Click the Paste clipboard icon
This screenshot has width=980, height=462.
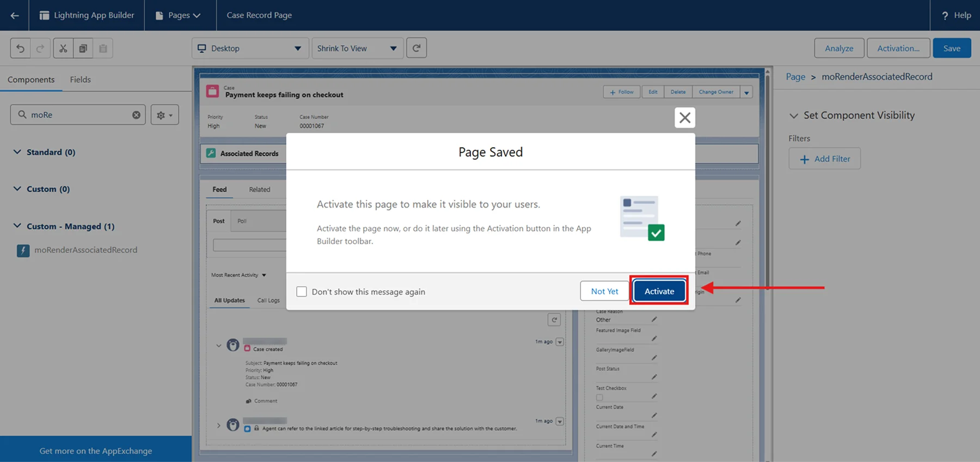[103, 48]
